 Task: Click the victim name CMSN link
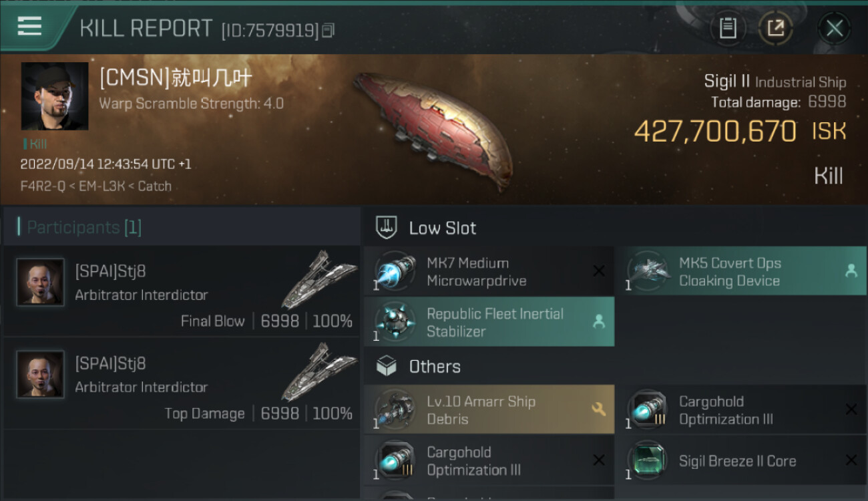(176, 79)
